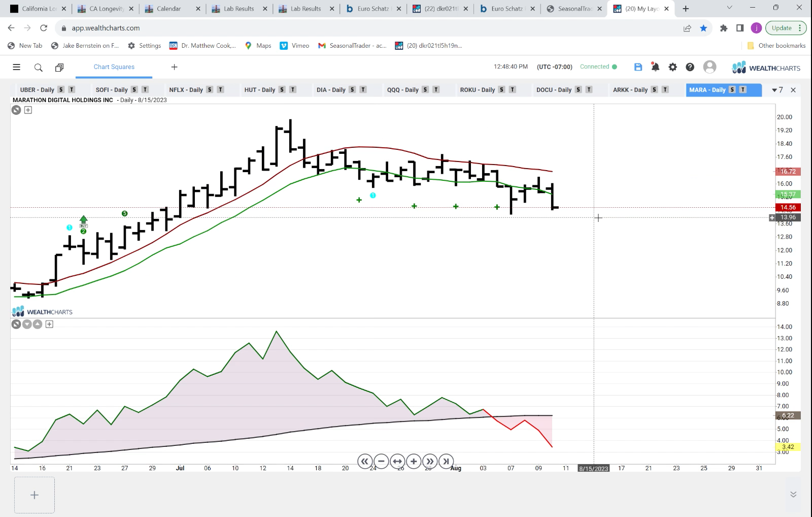
Task: Open Chrome tab search chevron
Action: [729, 8]
